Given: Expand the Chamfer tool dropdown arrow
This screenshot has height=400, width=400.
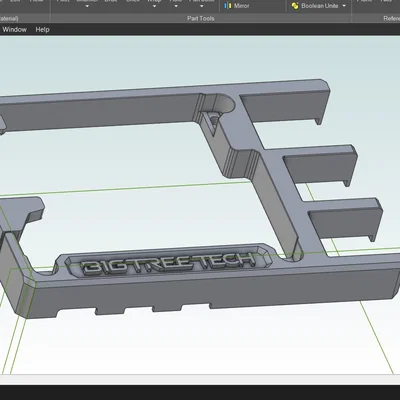Looking at the screenshot, I should pos(87,6).
